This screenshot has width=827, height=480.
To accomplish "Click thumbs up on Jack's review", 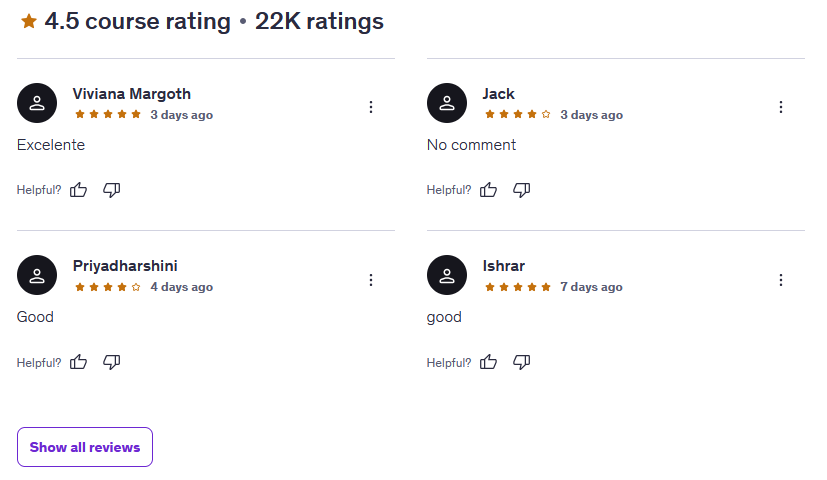I will tap(489, 190).
